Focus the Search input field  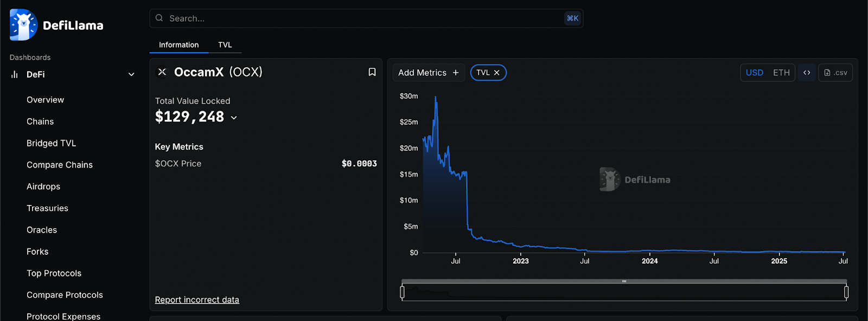[x=366, y=18]
